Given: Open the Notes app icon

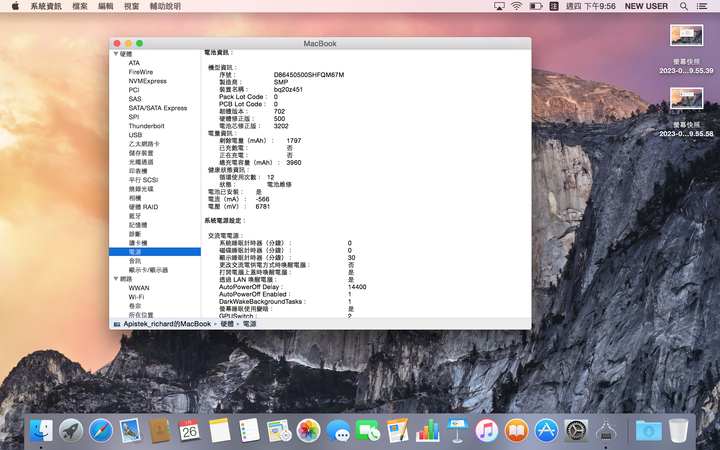Looking at the screenshot, I should coord(219,431).
